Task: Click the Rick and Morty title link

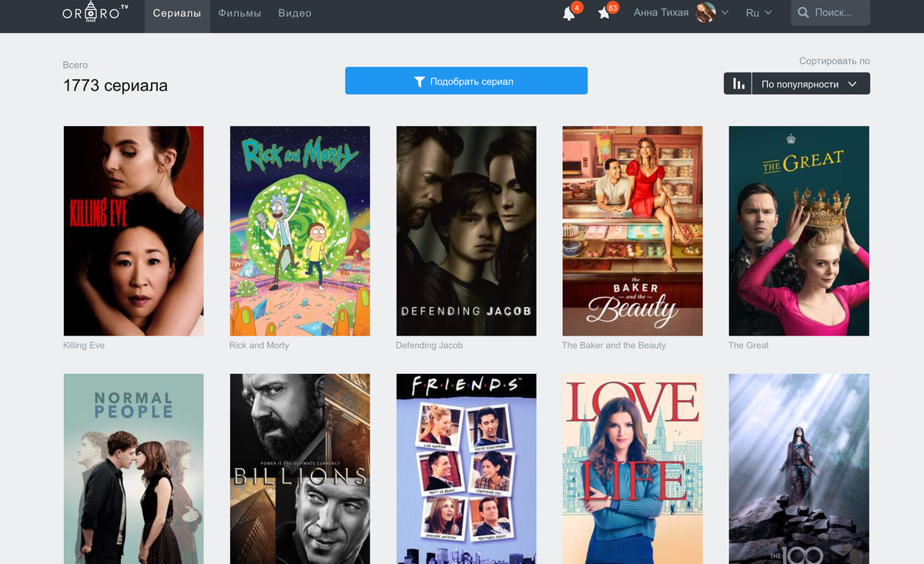Action: pos(259,345)
